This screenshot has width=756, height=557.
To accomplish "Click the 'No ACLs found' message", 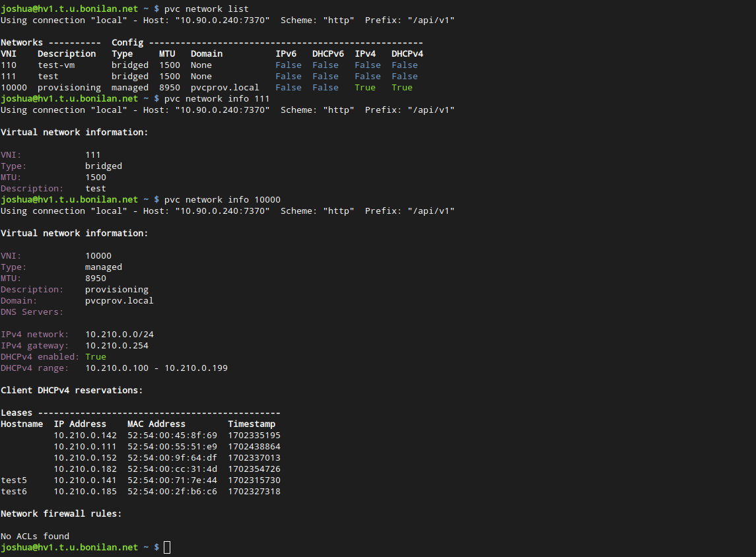I will tap(35, 536).
